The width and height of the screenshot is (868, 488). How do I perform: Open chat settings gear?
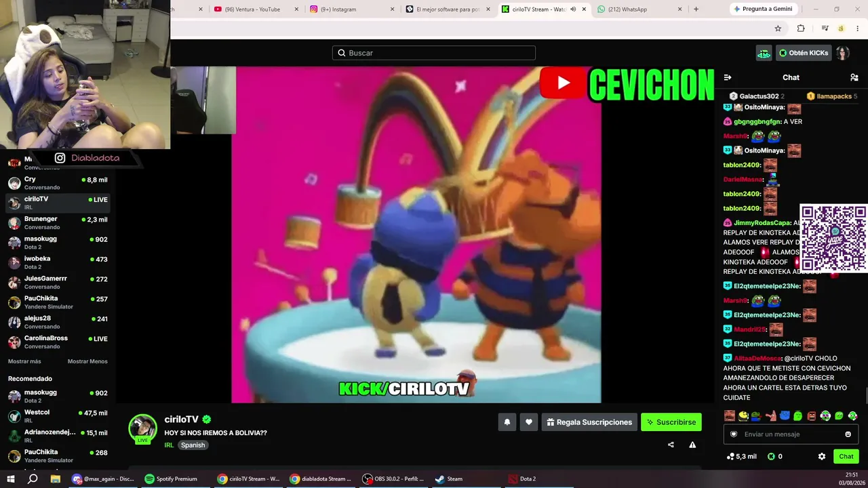coord(822,456)
